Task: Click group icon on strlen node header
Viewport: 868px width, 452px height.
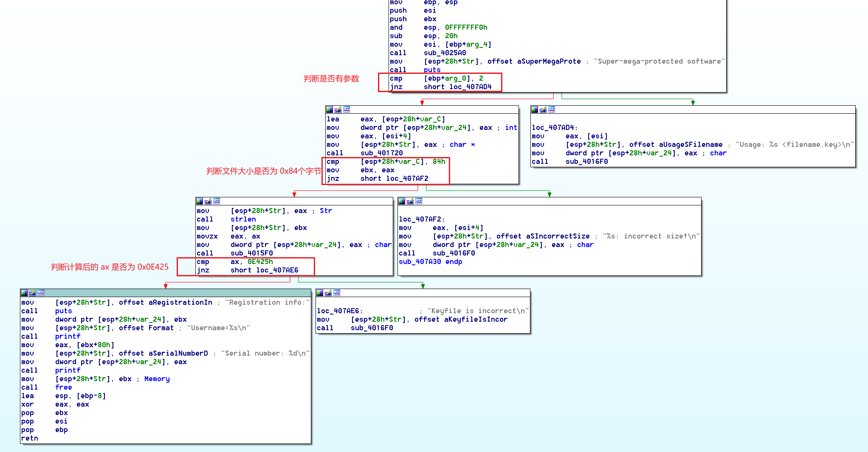Action: 217,201
